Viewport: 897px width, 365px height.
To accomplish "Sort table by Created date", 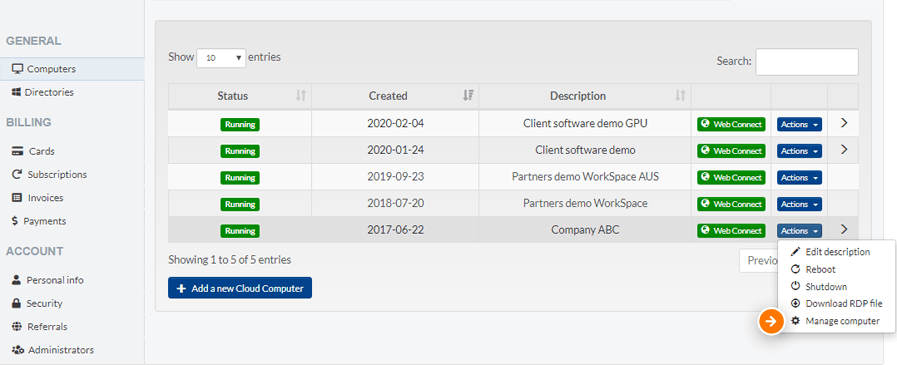I will (395, 96).
